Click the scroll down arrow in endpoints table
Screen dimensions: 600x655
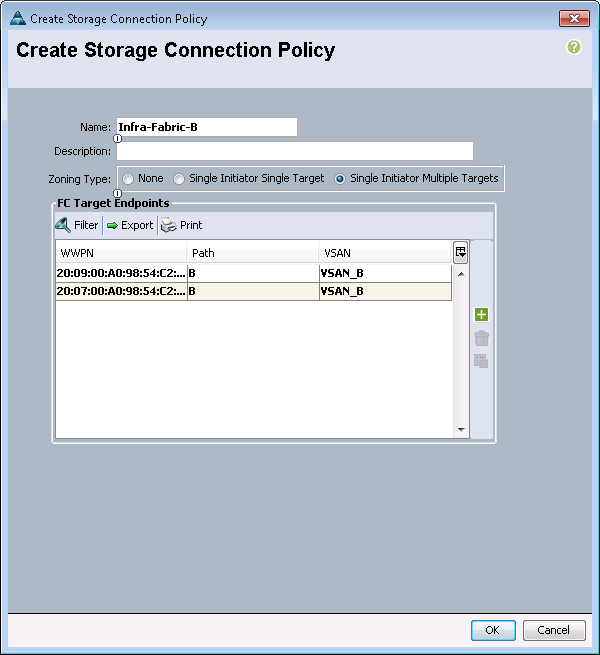click(461, 430)
